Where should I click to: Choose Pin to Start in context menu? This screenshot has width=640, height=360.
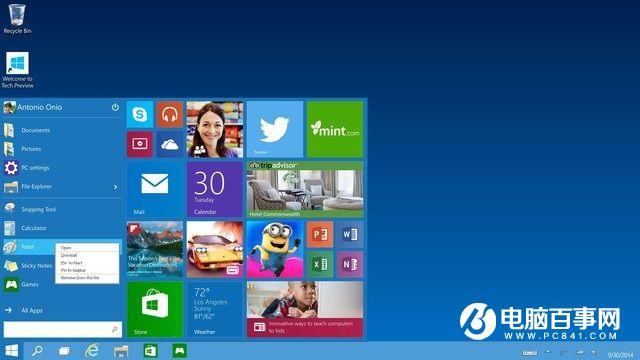87,263
